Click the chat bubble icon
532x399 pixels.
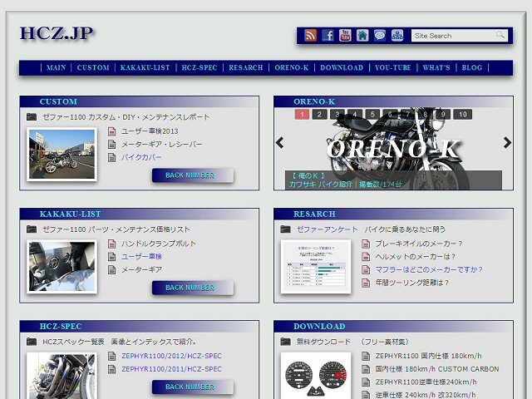380,35
